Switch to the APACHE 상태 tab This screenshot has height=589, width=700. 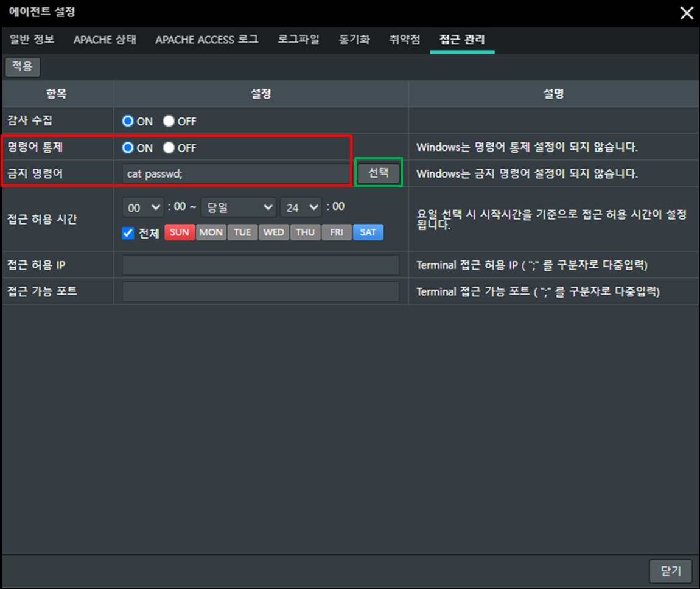(105, 40)
